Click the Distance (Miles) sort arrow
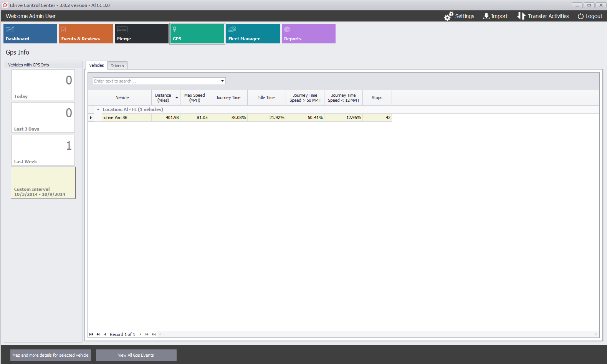607x364 pixels. pyautogui.click(x=177, y=98)
